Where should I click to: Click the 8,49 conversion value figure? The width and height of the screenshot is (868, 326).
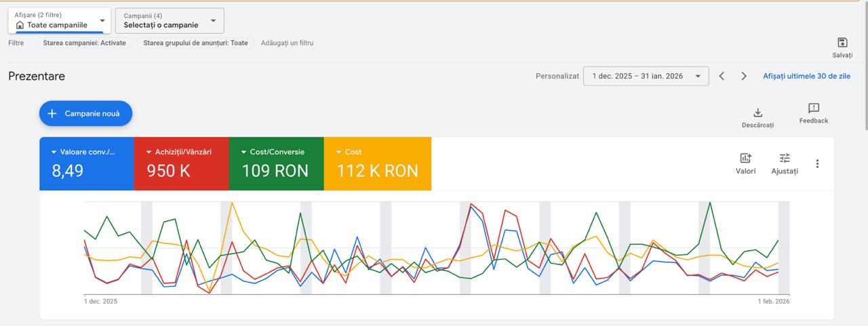(68, 171)
